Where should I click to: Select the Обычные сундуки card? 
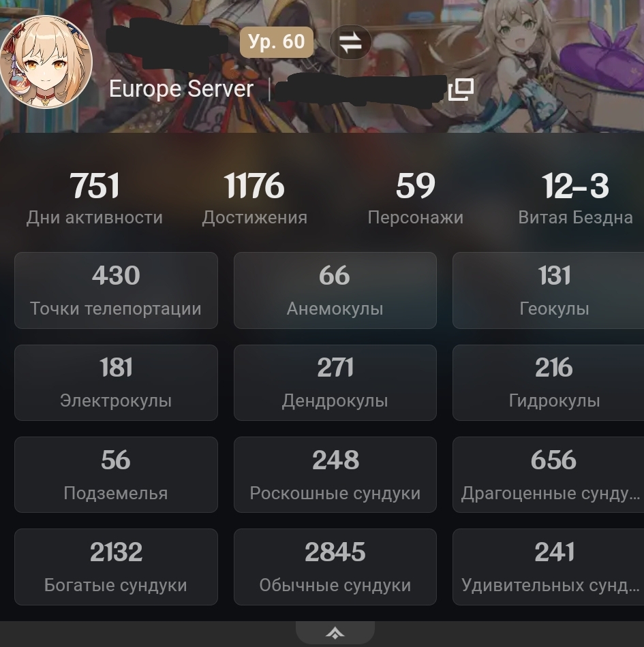click(335, 567)
